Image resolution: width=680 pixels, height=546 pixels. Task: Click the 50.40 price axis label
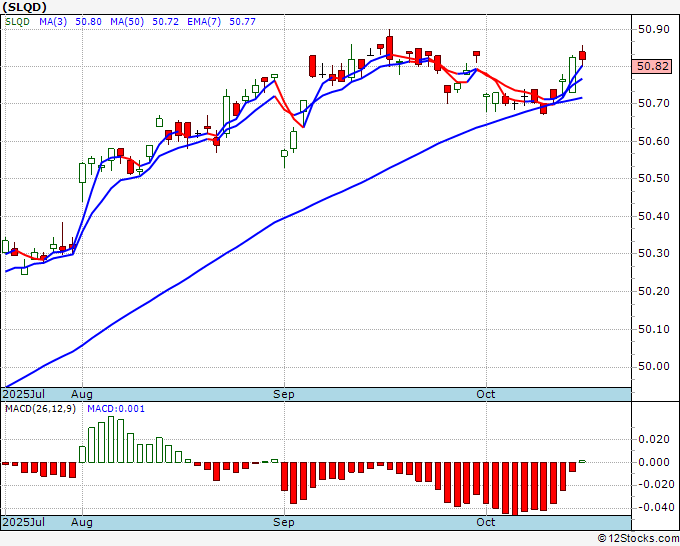pos(654,216)
